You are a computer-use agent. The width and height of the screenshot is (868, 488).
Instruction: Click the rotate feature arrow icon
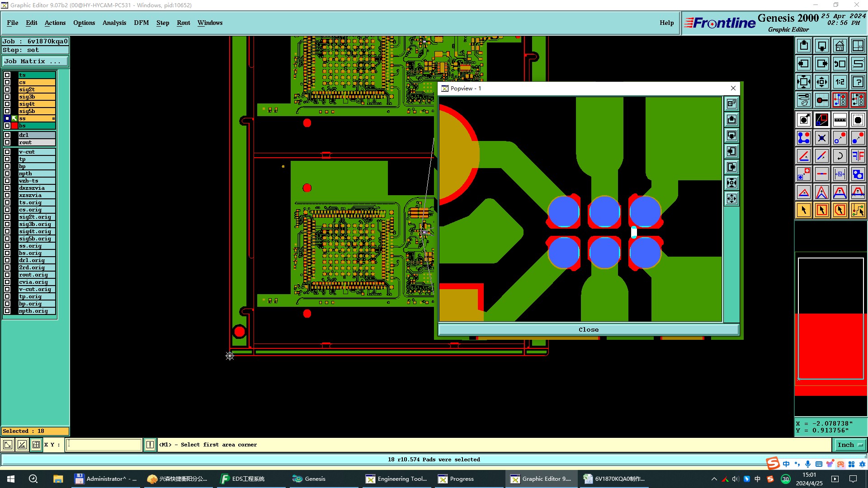[840, 156]
